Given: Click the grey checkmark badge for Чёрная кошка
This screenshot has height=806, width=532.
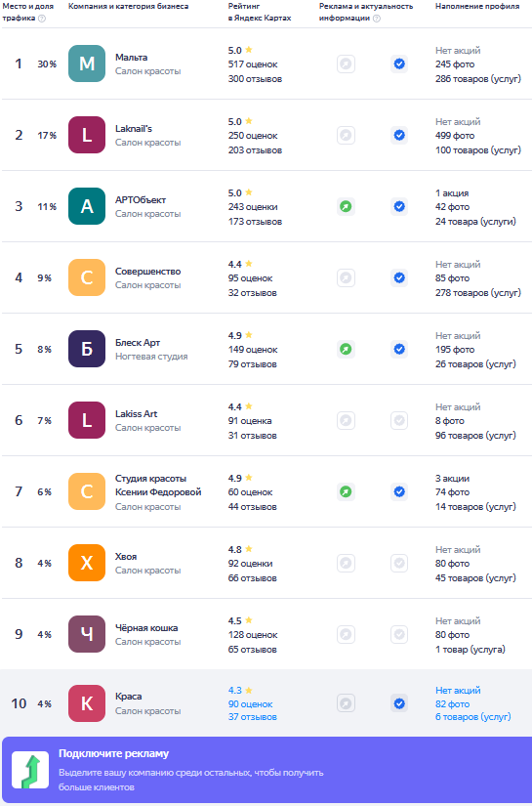Looking at the screenshot, I should tap(399, 634).
